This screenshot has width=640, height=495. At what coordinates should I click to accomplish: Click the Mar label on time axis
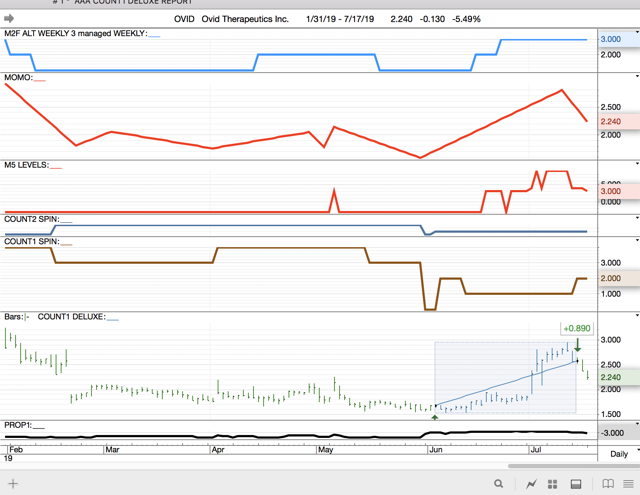112,449
